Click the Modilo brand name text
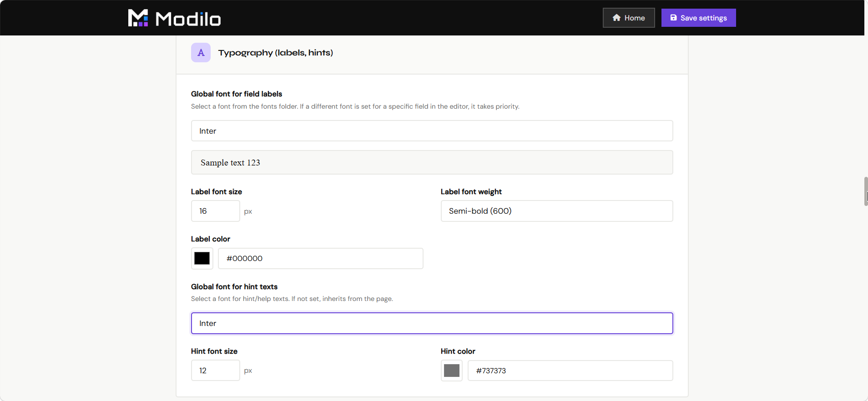 pyautogui.click(x=188, y=19)
